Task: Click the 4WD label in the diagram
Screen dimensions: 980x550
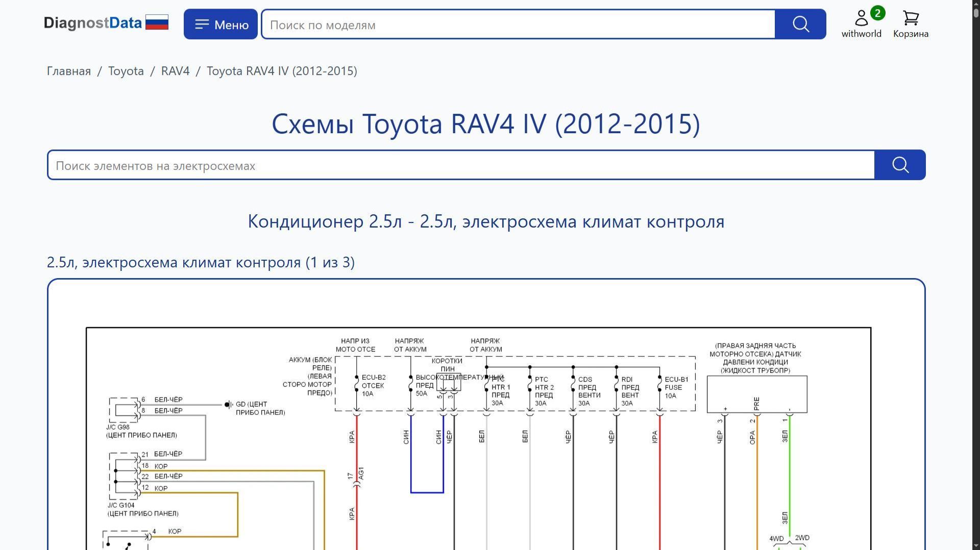Action: [x=776, y=539]
